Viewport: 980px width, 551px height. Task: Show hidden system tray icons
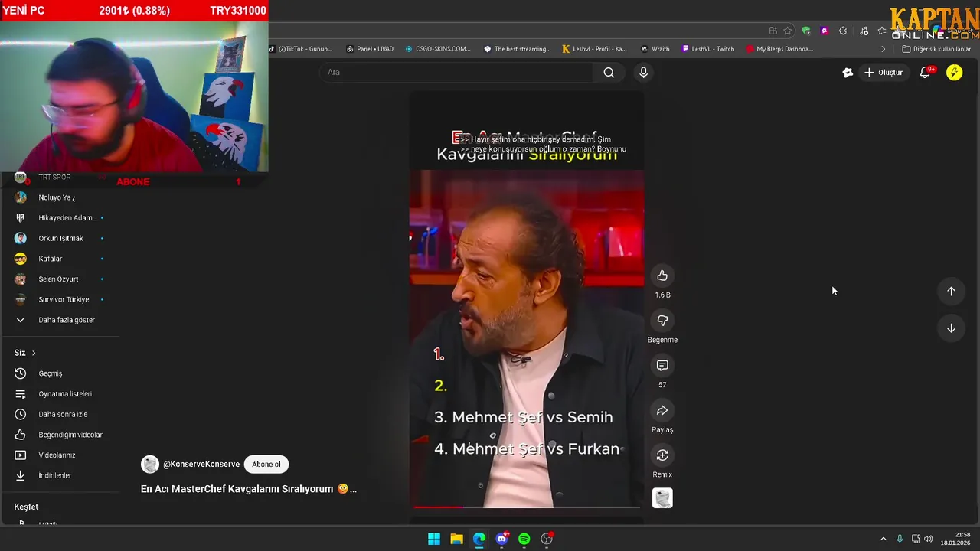point(883,539)
